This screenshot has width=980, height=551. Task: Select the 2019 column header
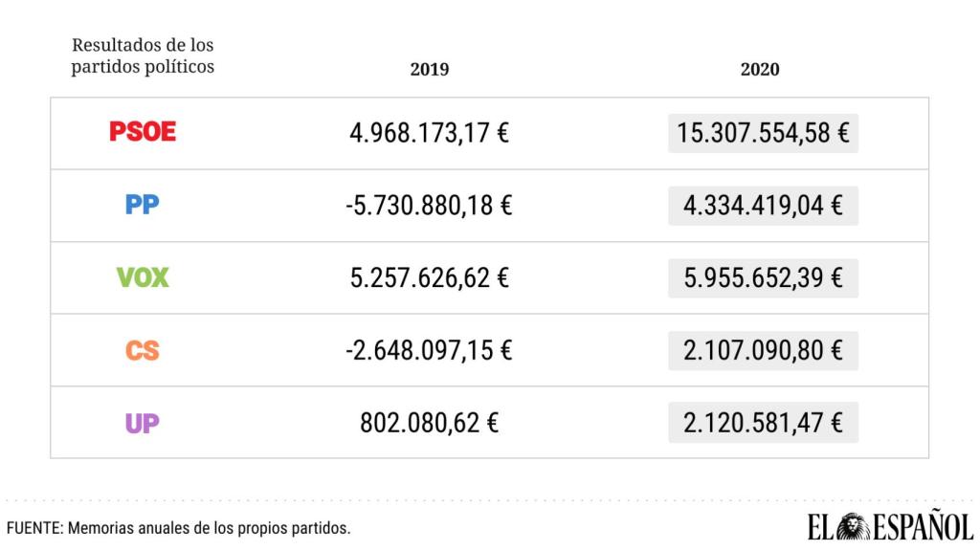(x=429, y=70)
